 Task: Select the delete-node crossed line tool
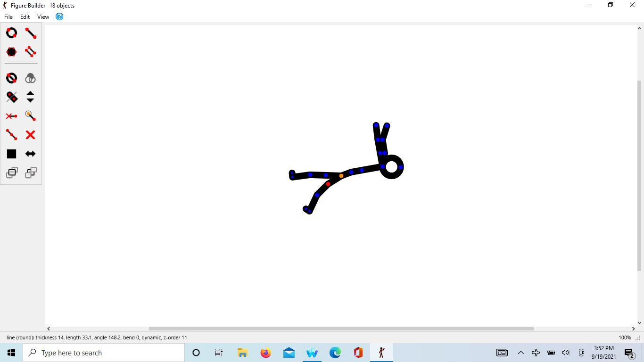[x=11, y=116]
